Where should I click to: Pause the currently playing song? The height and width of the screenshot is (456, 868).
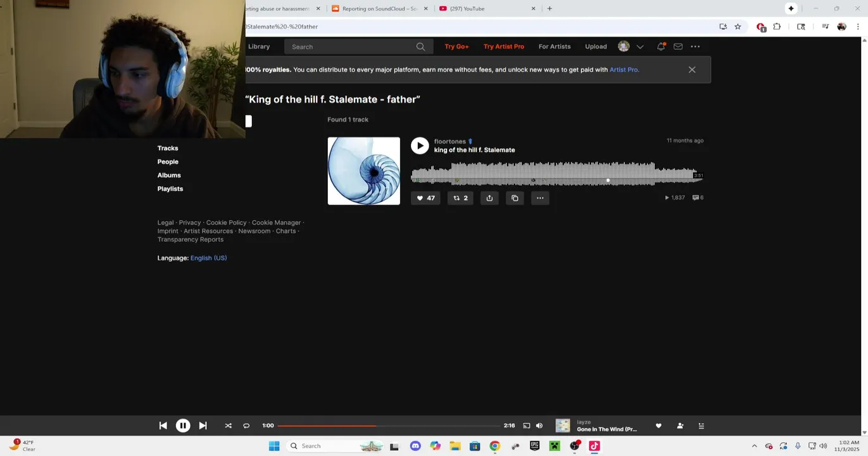(x=182, y=426)
